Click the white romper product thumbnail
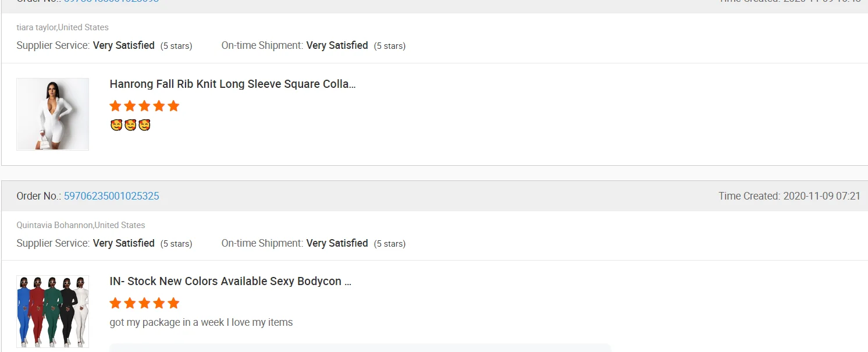The height and width of the screenshot is (352, 868). 52,114
